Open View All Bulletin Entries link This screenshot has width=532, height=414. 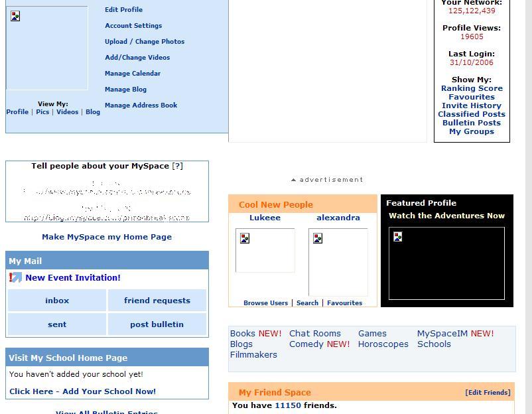tap(107, 412)
